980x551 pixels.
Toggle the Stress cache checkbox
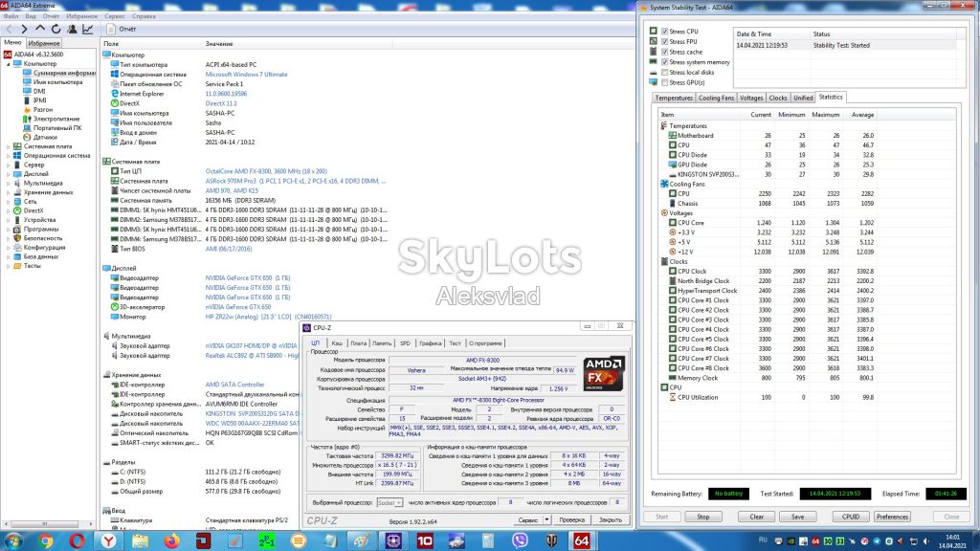click(665, 52)
